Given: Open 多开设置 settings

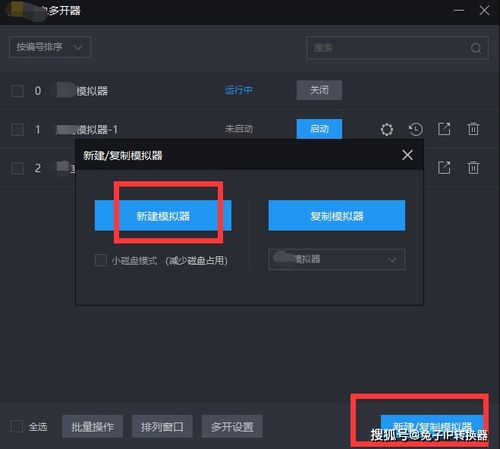Looking at the screenshot, I should coord(232,426).
